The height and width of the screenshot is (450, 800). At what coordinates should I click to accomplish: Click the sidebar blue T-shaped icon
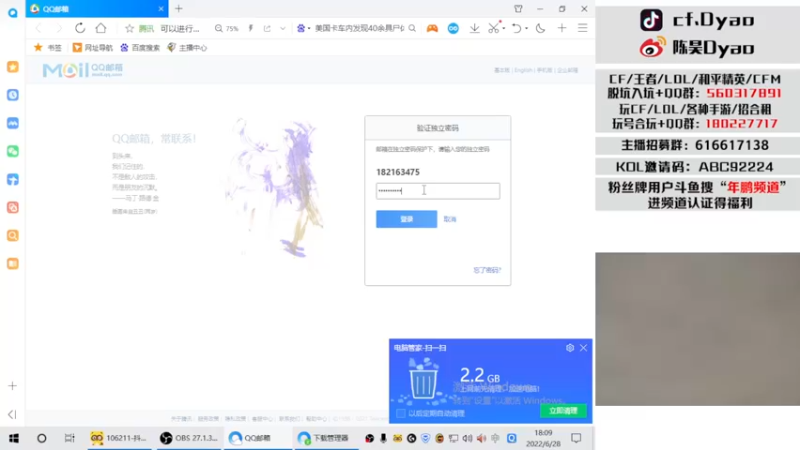[13, 179]
